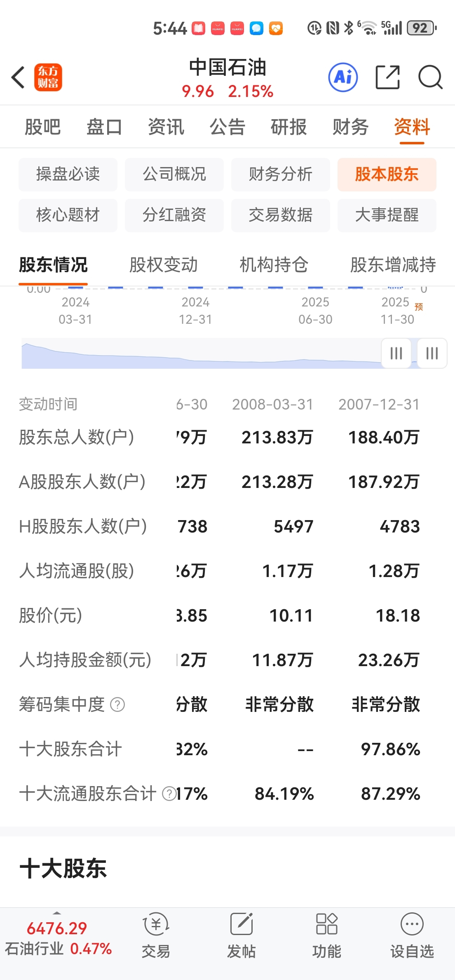
Task: Grab left handle of chart range slider
Action: [x=396, y=353]
